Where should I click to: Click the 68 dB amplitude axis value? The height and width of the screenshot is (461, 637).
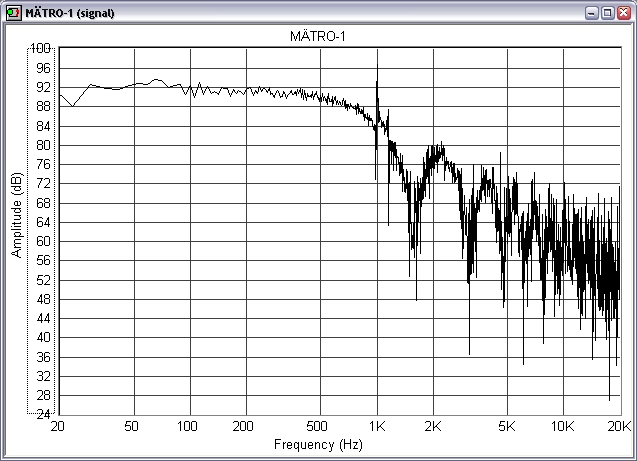43,203
